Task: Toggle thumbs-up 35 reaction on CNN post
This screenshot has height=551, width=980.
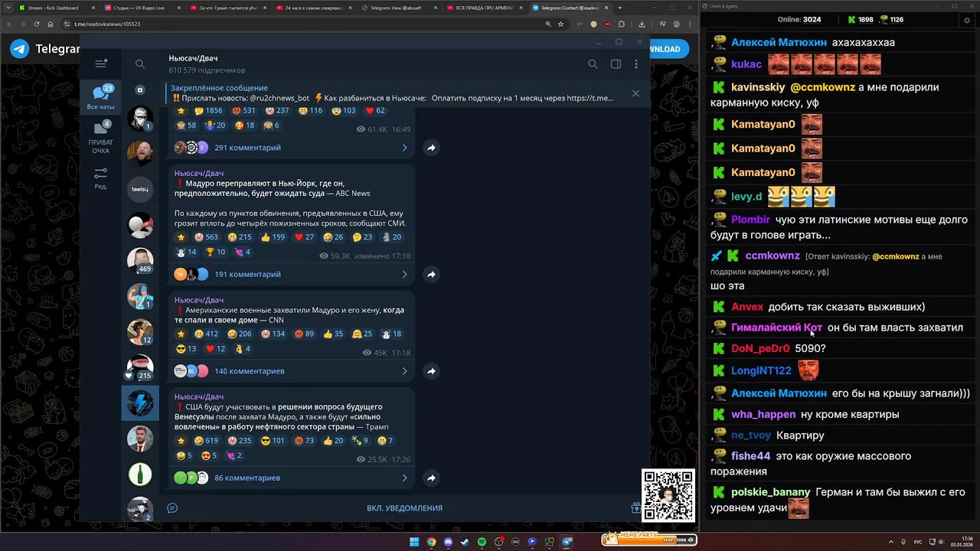Action: (333, 334)
